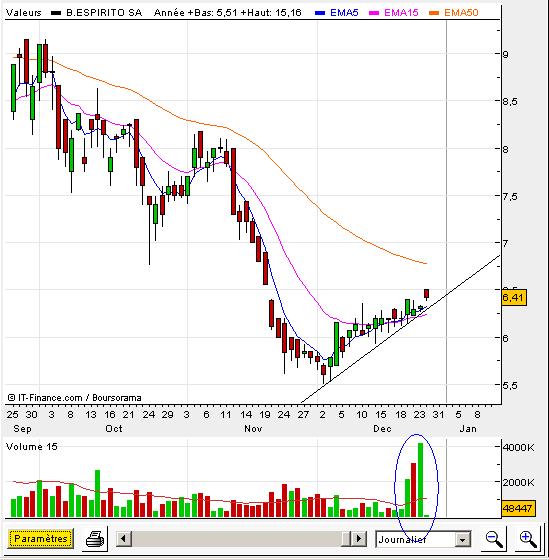549x560 pixels.
Task: Click the B.ESPIRITO SA legend label
Action: coord(104,13)
